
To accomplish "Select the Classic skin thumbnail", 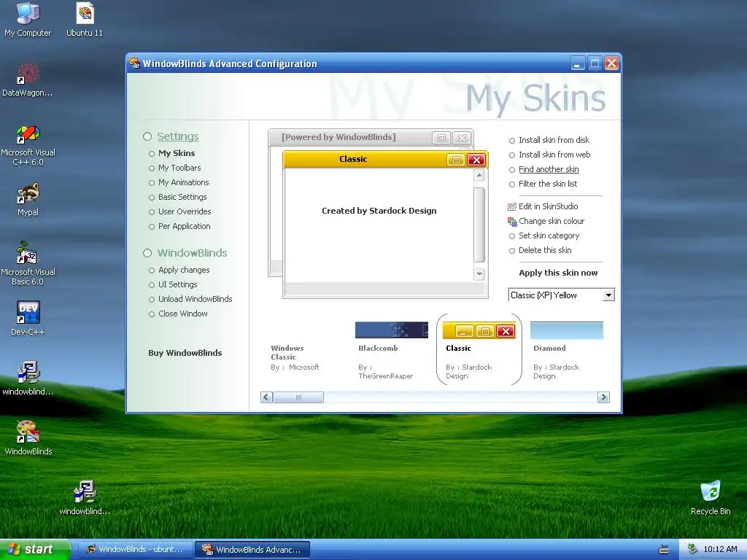I will pos(479,330).
